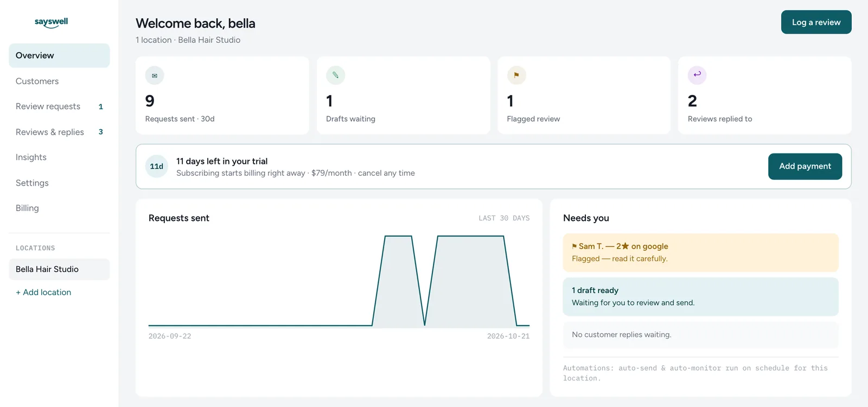
Task: Click the + Add location link
Action: 43,292
